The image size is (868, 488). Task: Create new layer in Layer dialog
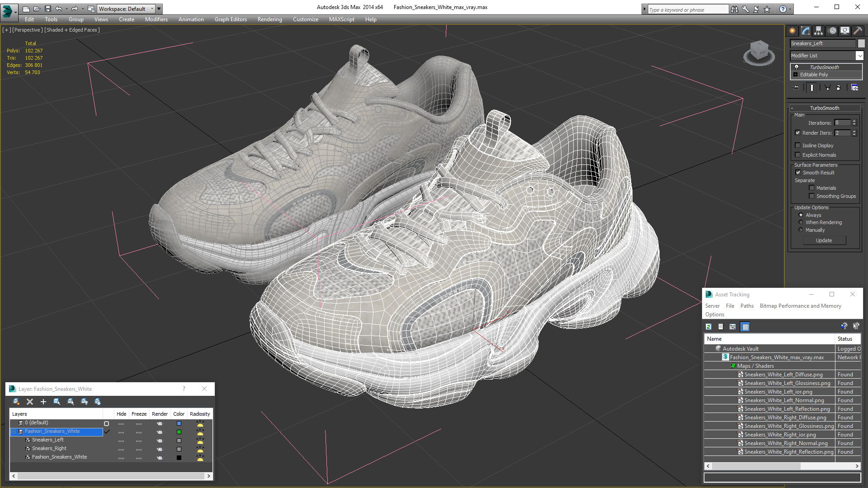tap(16, 402)
